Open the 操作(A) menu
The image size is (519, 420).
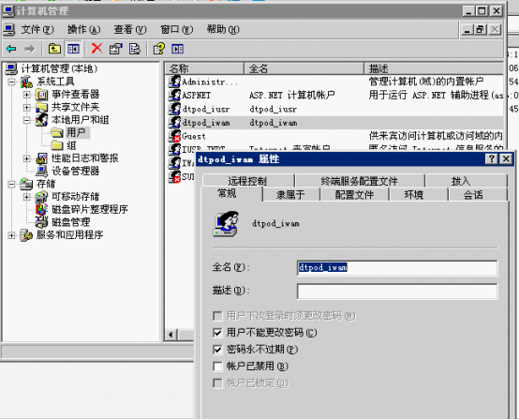point(83,30)
